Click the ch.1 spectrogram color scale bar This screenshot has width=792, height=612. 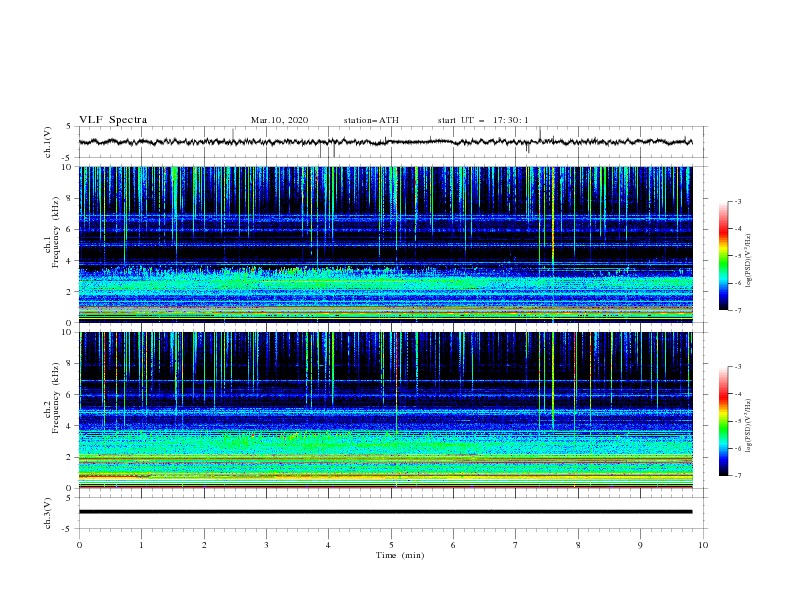tap(723, 256)
